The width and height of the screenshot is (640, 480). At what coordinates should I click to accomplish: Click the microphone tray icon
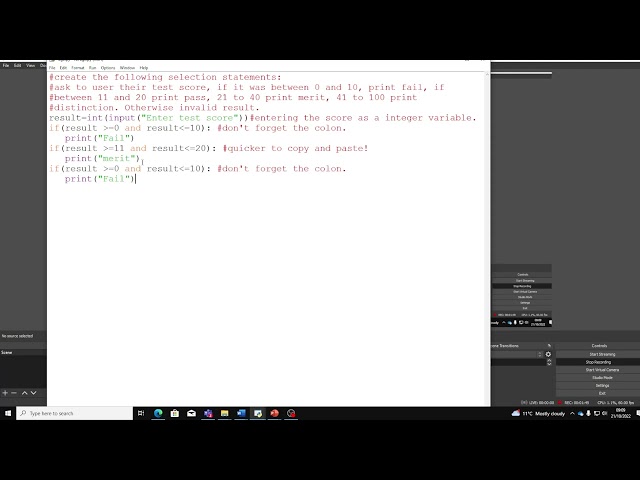coord(588,413)
